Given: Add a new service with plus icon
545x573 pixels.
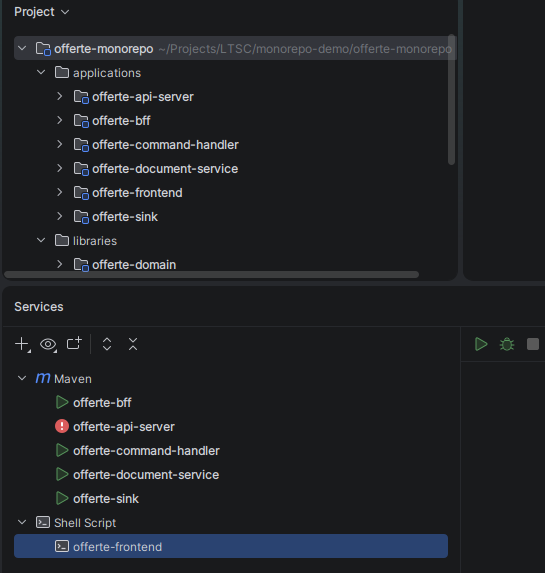Looking at the screenshot, I should point(23,345).
